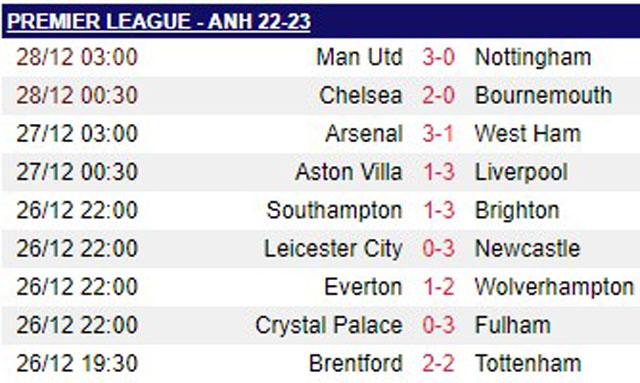Click the Southampton team name
This screenshot has width=640, height=383.
[334, 211]
